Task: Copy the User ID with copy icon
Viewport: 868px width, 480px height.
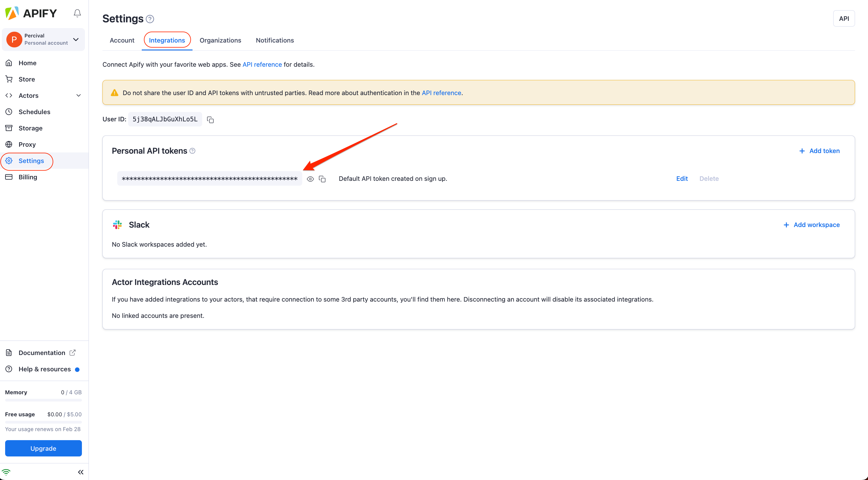Action: pyautogui.click(x=210, y=120)
